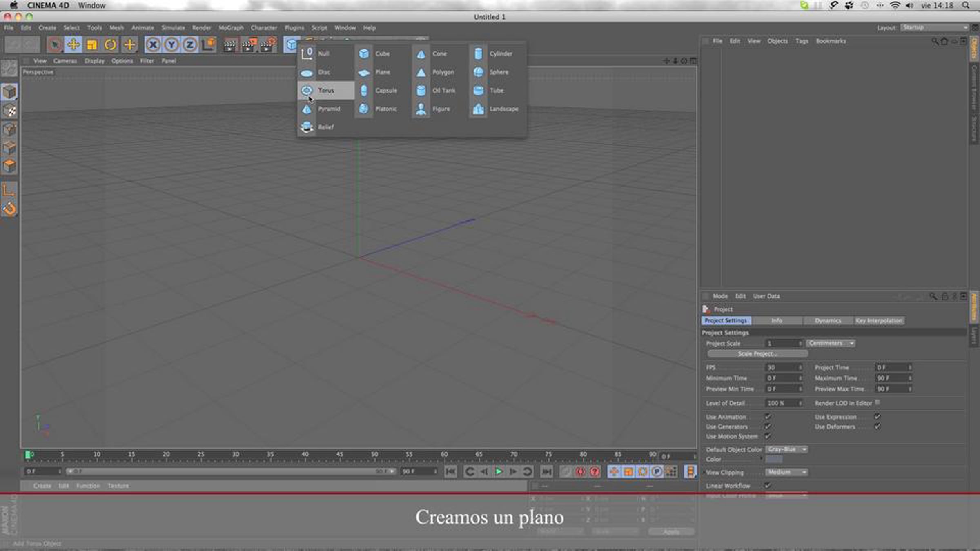Disable the Use Generators checkbox
Screen dimensions: 980x551
768,427
